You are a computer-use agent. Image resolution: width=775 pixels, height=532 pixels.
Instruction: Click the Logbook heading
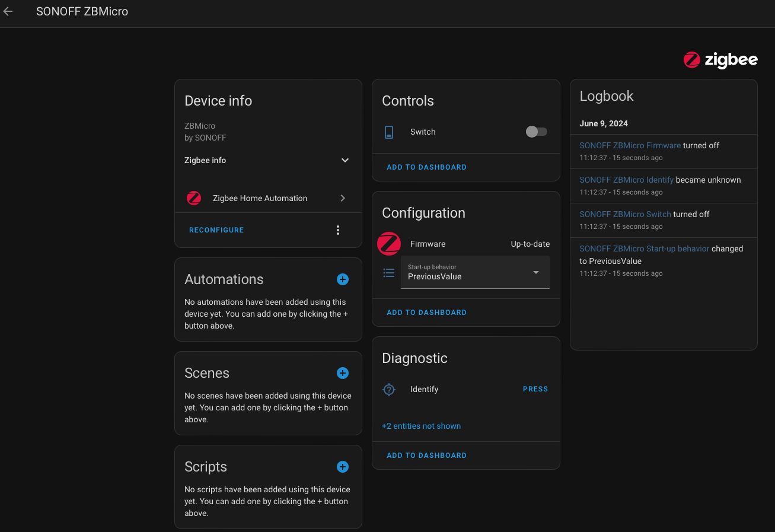pos(607,96)
